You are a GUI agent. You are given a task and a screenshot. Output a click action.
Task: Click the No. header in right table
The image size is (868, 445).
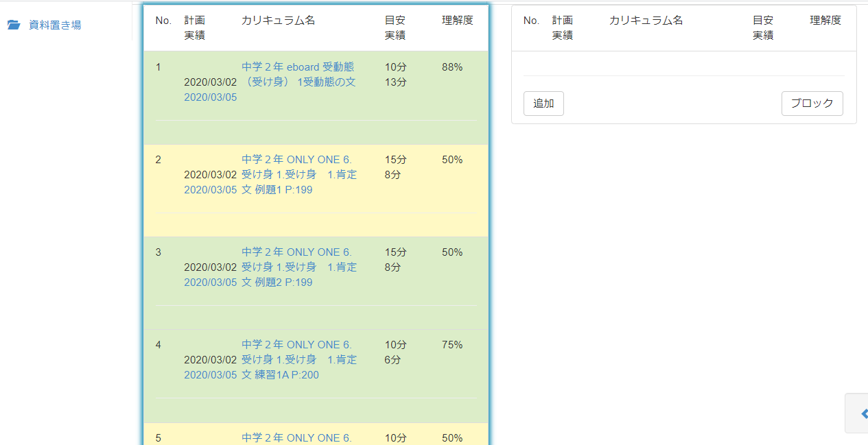[532, 21]
